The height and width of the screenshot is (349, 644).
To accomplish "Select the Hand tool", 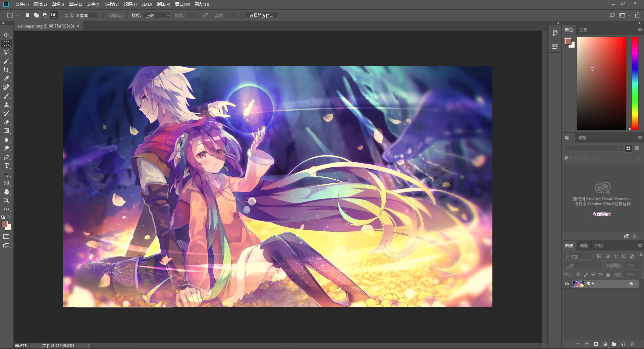I will 6,192.
